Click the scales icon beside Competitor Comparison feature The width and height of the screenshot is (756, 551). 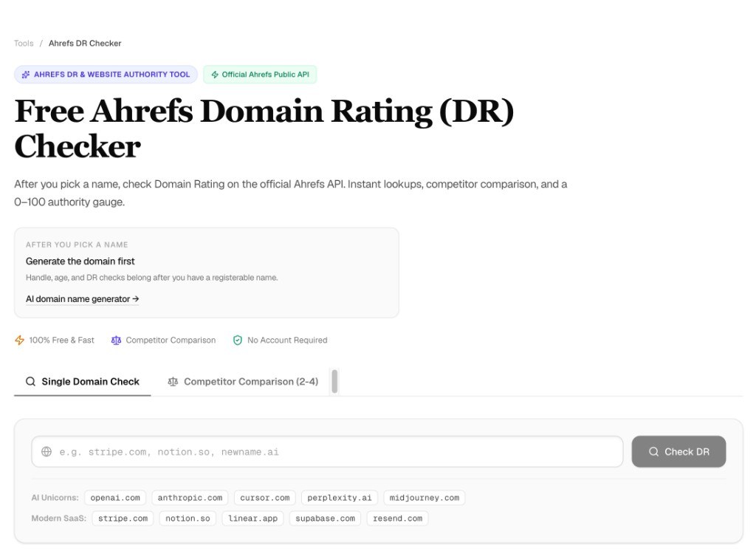(x=116, y=340)
